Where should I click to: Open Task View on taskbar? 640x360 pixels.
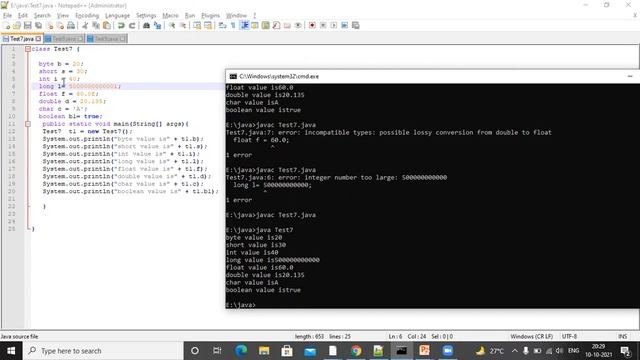(217, 351)
